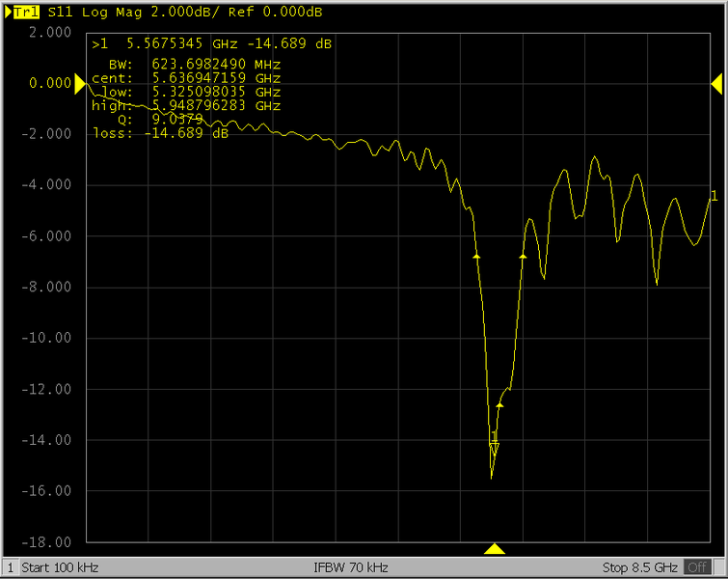This screenshot has width=728, height=579.
Task: Click the low-frequency bandwidth arrow on the trace
Action: (x=476, y=256)
